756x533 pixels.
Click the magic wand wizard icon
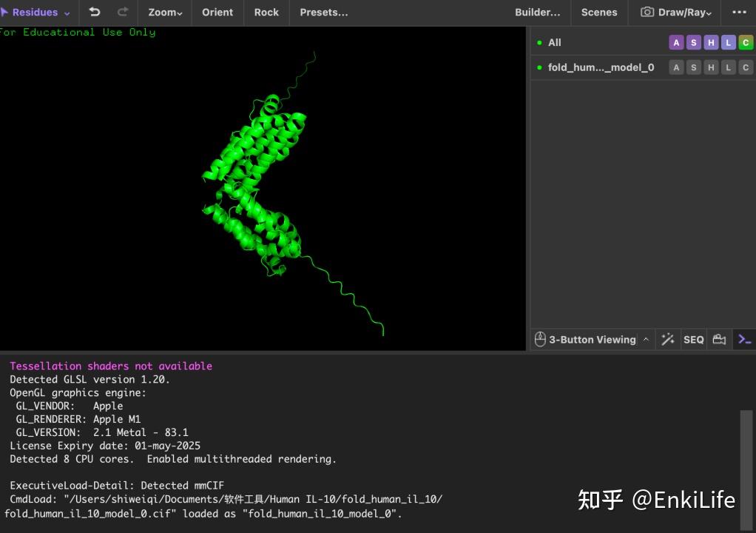pyautogui.click(x=668, y=339)
